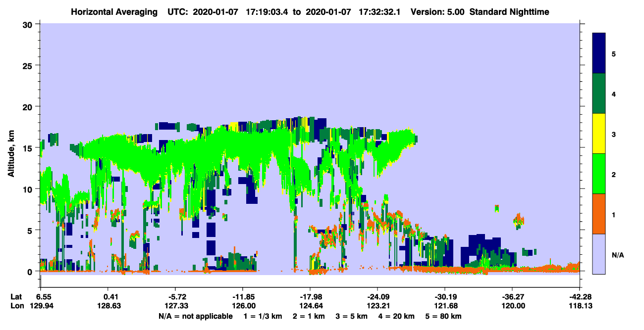Click the bright green color bar segment for 2
The image size is (644, 330).
[x=599, y=173]
